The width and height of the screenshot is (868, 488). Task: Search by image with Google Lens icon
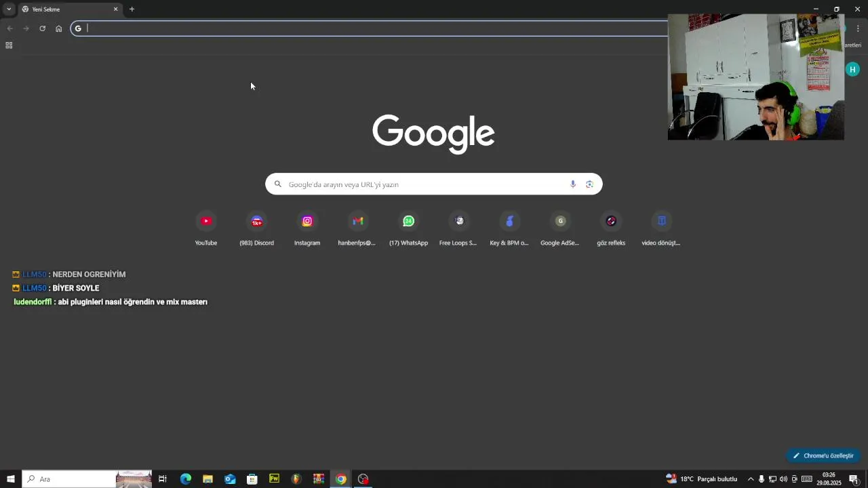pyautogui.click(x=589, y=184)
